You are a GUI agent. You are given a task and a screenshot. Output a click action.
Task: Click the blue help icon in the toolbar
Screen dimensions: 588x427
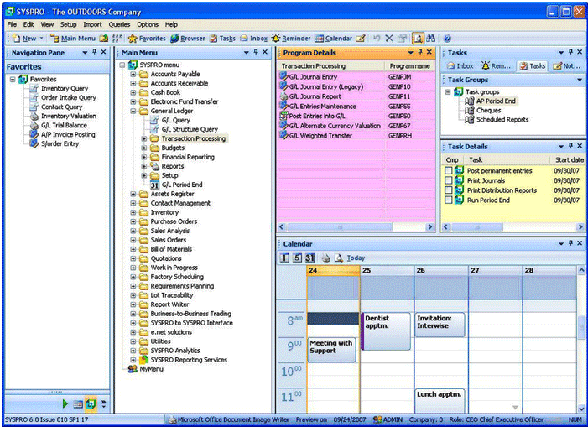(x=447, y=38)
